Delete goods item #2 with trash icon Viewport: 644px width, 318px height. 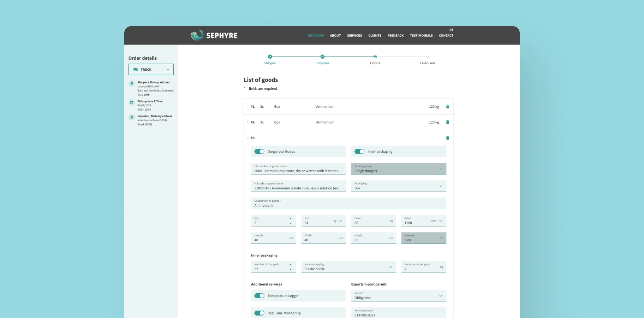tap(447, 122)
